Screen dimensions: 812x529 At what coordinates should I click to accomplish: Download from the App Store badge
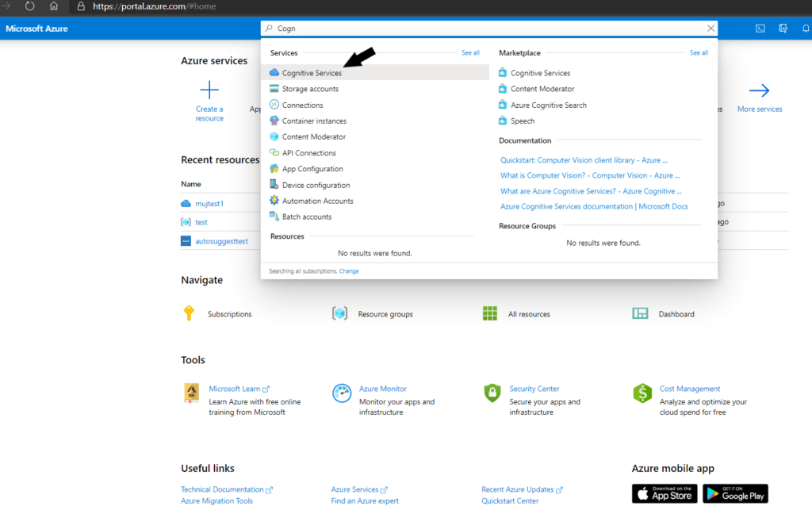click(664, 493)
